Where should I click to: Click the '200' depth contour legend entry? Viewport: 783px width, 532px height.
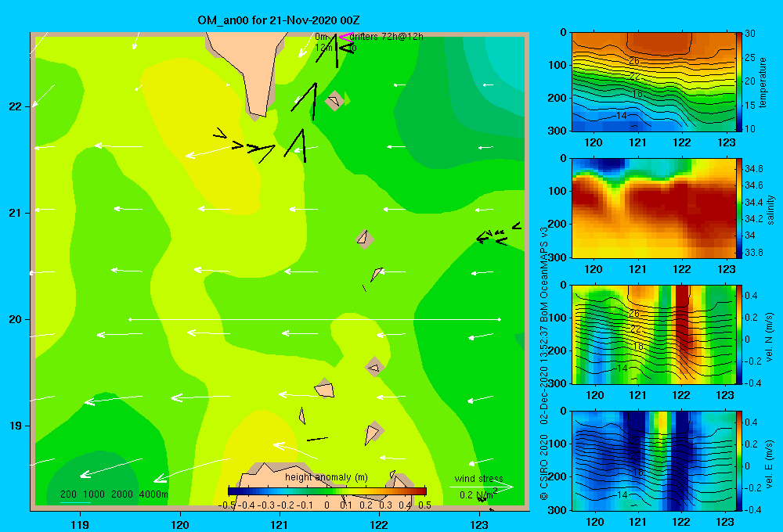tap(68, 494)
